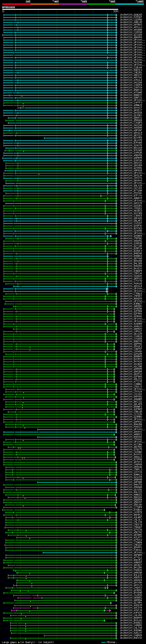146x644 pixels.
Task: Click the orange ~40% identity legend bar
Action: pyautogui.click(x=45, y=4)
